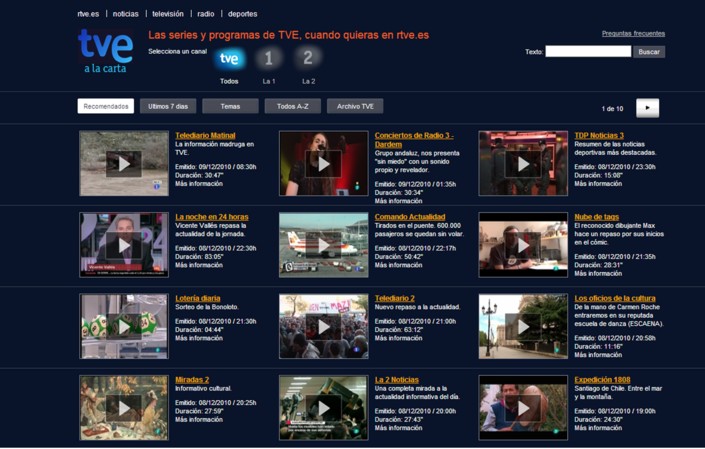Play the Expedición 1808 video
Image resolution: width=705 pixels, height=449 pixels.
point(523,408)
